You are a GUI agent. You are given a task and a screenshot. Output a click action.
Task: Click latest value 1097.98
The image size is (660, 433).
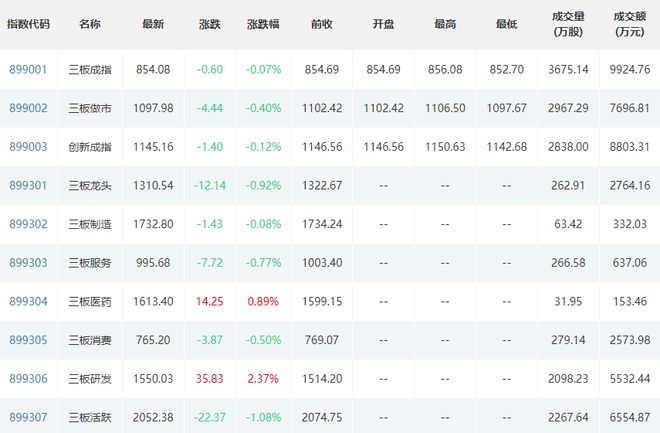153,108
